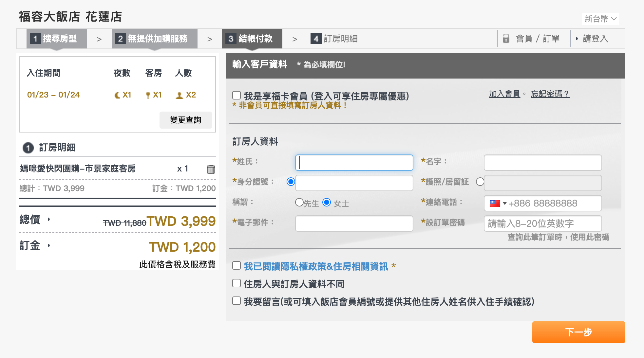This screenshot has height=358, width=644.
Task: Click the Taiwan flag country code icon
Action: [x=495, y=204]
